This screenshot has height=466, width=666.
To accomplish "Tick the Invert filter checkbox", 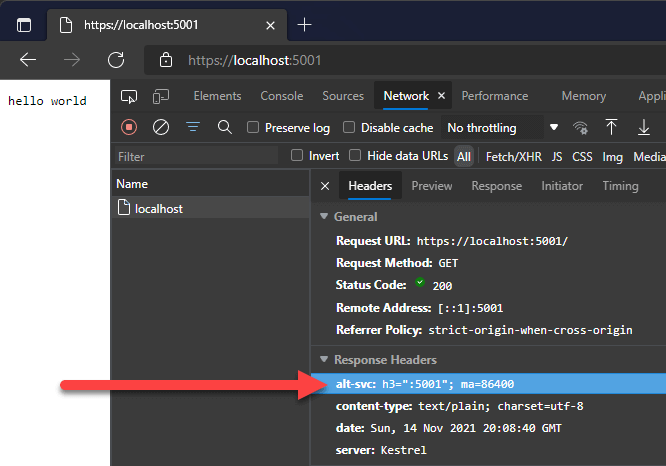I will click(297, 156).
